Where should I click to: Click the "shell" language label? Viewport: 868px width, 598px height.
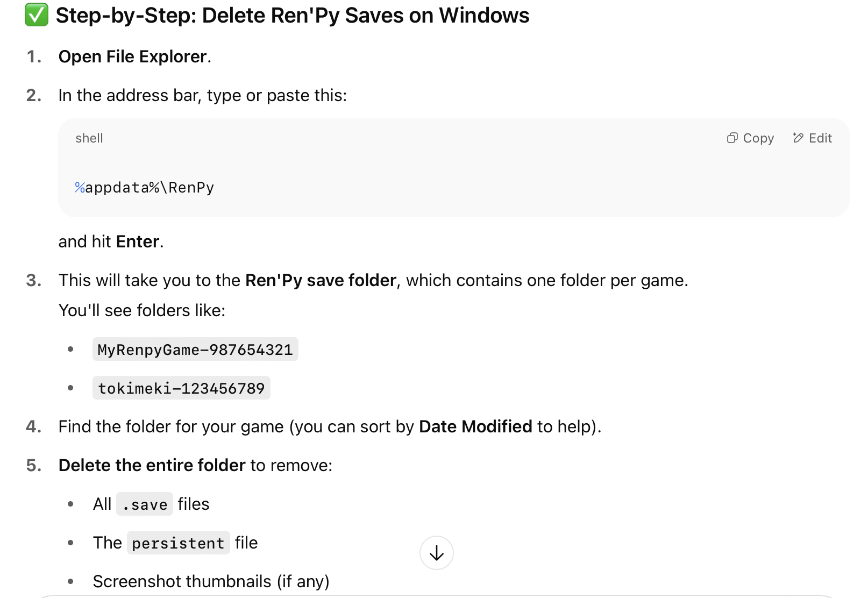pyautogui.click(x=89, y=138)
